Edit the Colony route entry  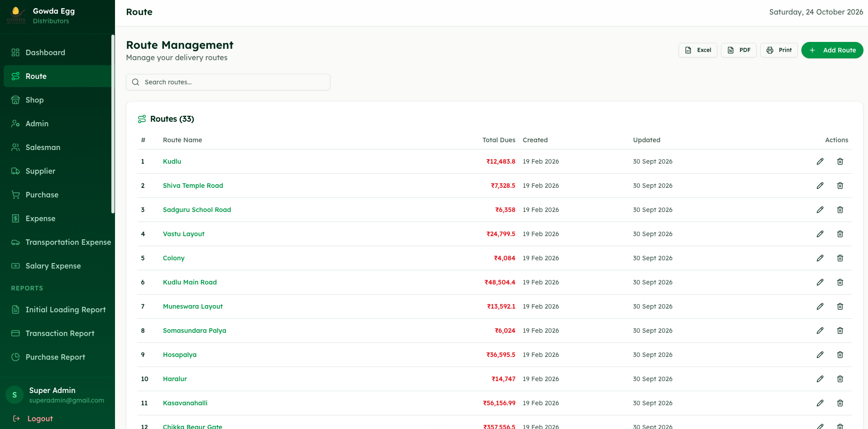coord(820,258)
